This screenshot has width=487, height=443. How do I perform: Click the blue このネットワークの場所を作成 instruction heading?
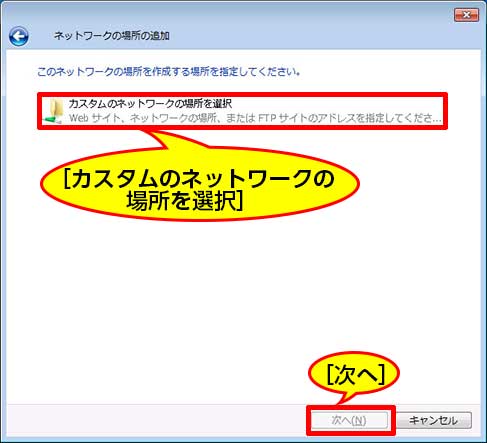pyautogui.click(x=168, y=71)
